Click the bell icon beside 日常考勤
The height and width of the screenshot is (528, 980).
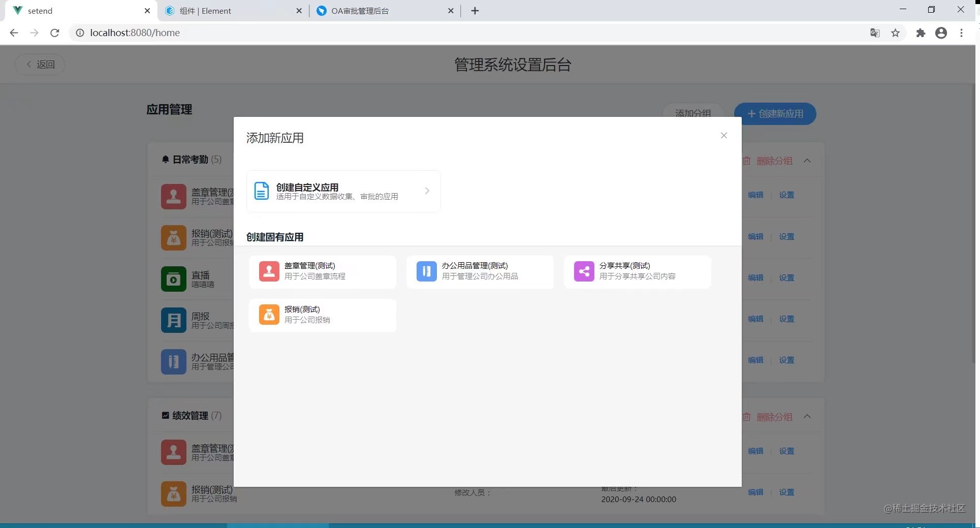pyautogui.click(x=165, y=160)
